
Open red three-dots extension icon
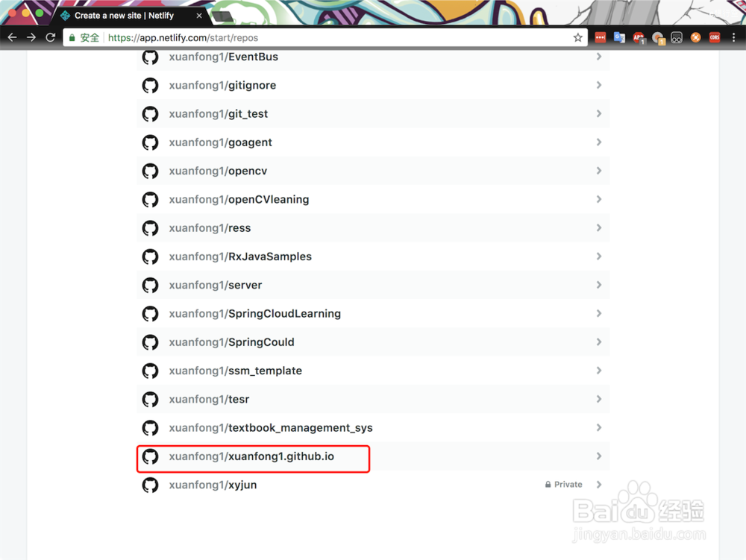coord(601,37)
